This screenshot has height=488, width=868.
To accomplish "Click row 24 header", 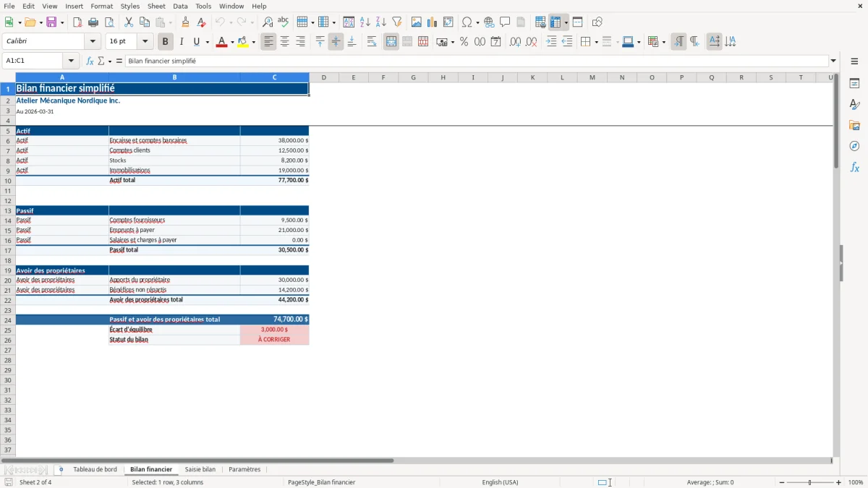I will pyautogui.click(x=8, y=320).
